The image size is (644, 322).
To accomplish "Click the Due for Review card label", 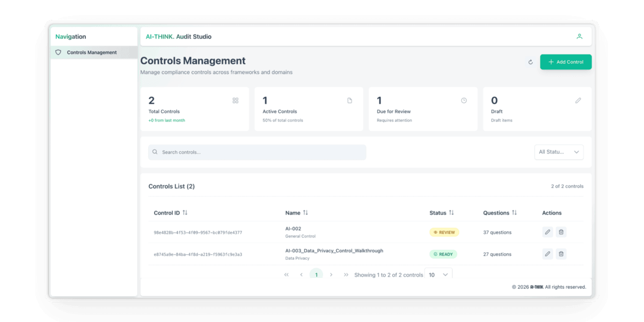I will point(394,112).
